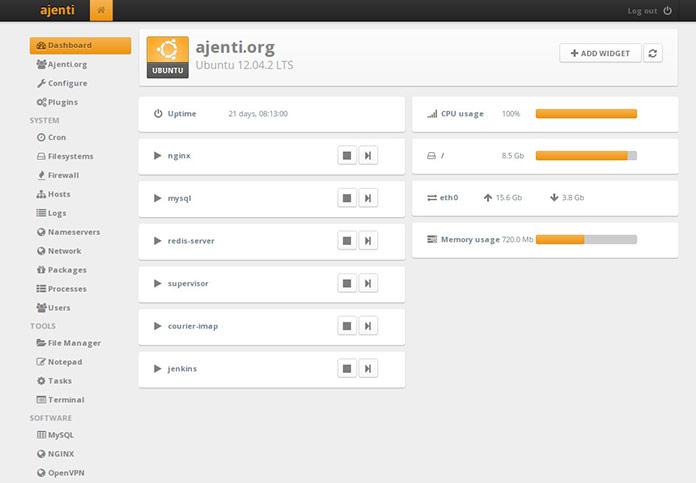Restart the redis-server service
The image size is (696, 483).
[x=368, y=241]
